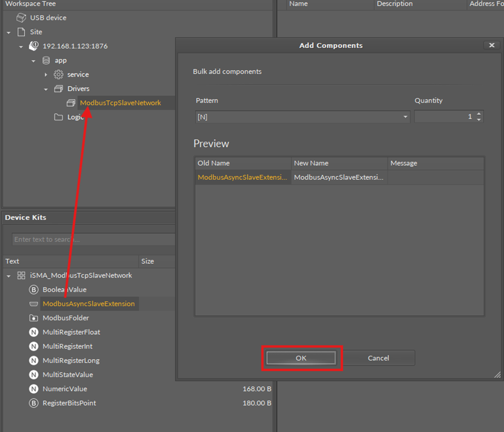The image size is (504, 432).
Task: Click the 168.00 B size value
Action: click(257, 389)
